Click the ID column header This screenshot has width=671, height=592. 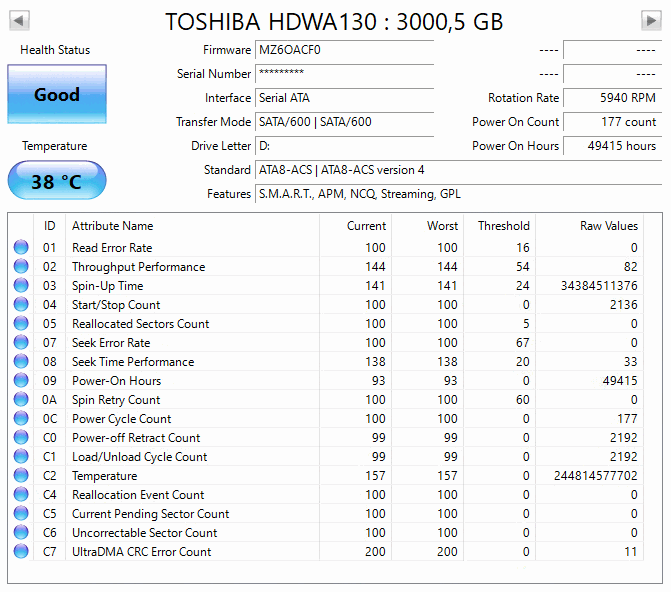50,226
